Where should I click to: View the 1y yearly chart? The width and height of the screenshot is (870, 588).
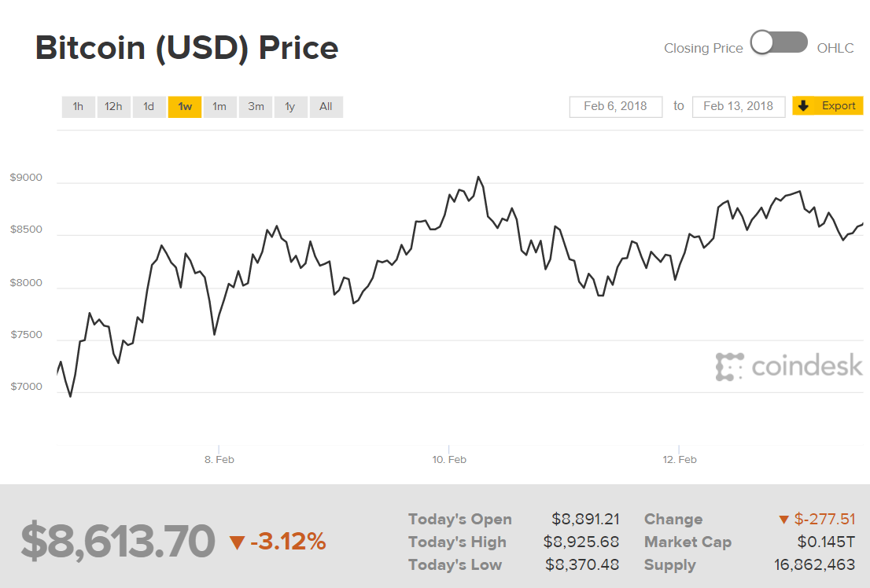pyautogui.click(x=290, y=106)
